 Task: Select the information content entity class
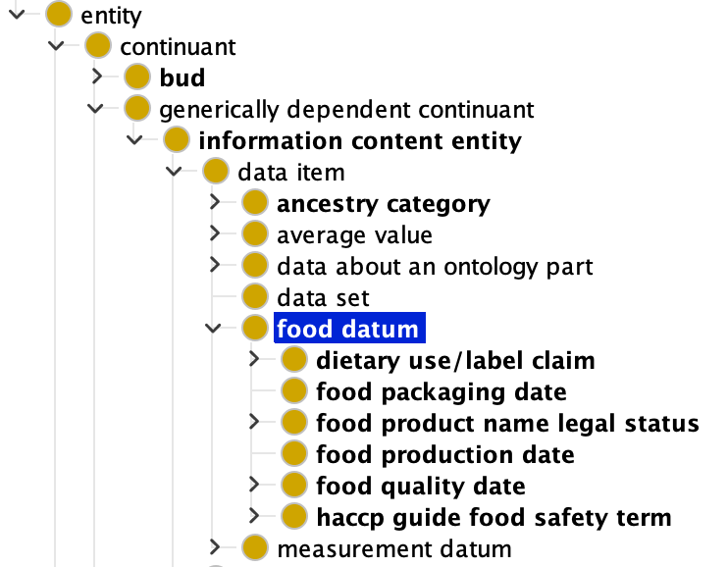tap(360, 141)
